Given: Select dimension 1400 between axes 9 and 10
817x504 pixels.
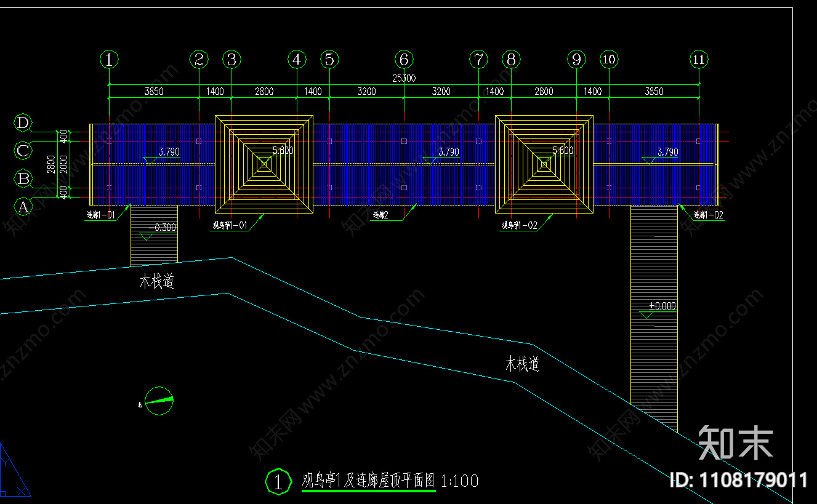Looking at the screenshot, I should pos(592,91).
